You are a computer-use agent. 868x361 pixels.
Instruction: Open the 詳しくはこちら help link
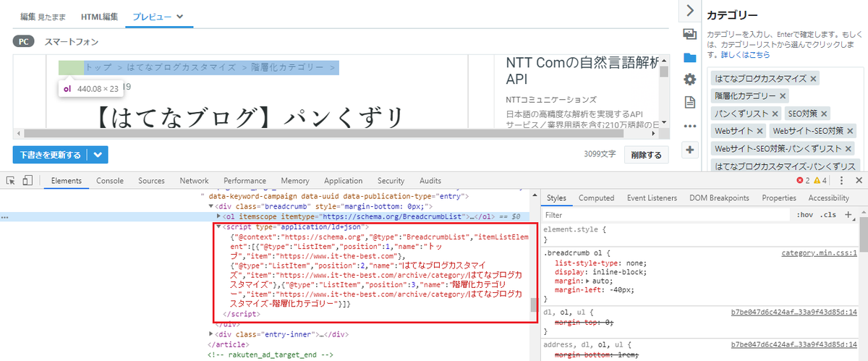pyautogui.click(x=744, y=54)
